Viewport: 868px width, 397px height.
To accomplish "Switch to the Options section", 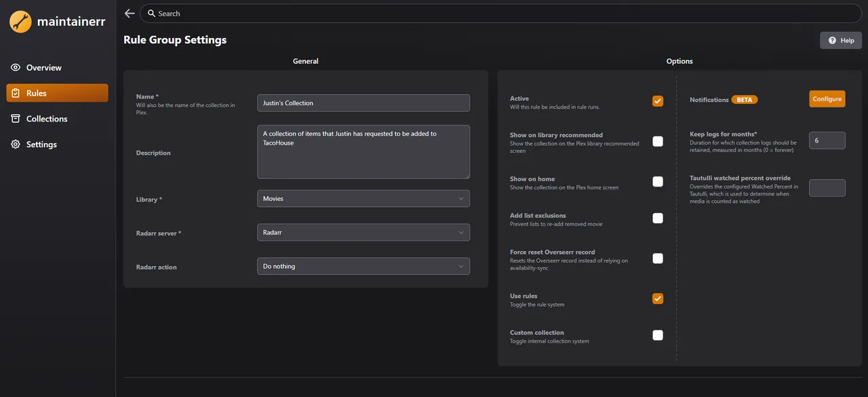I will (x=679, y=60).
